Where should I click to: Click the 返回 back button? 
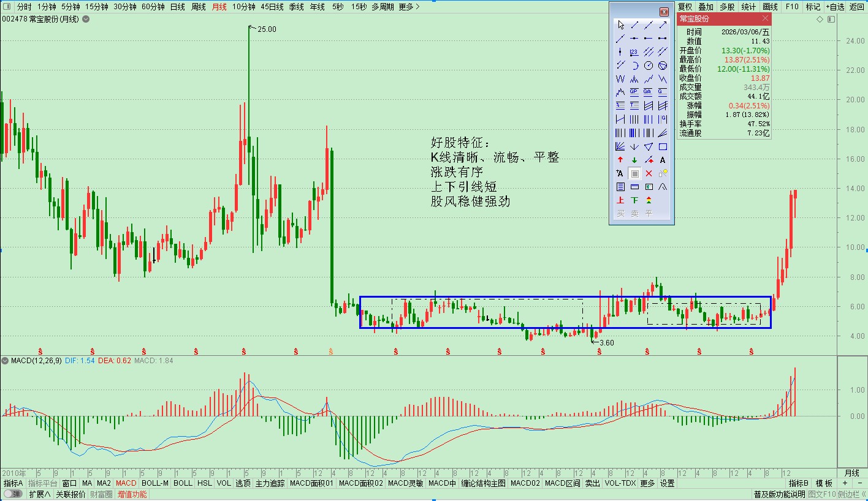click(x=856, y=7)
